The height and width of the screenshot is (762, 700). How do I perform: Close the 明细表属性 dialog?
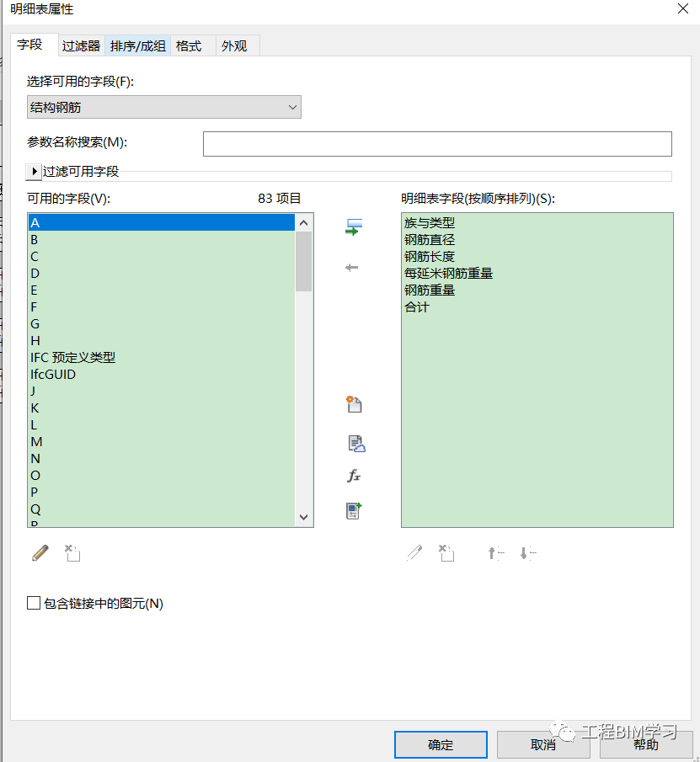click(683, 8)
